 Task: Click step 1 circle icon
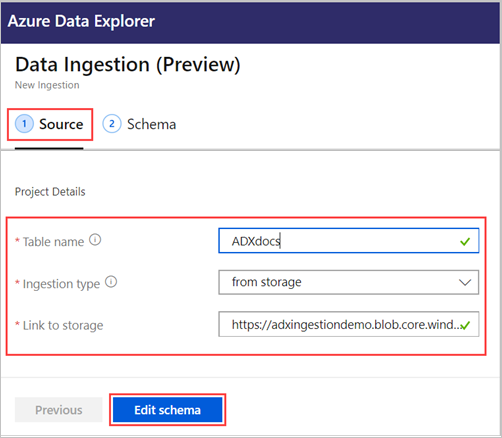(24, 124)
